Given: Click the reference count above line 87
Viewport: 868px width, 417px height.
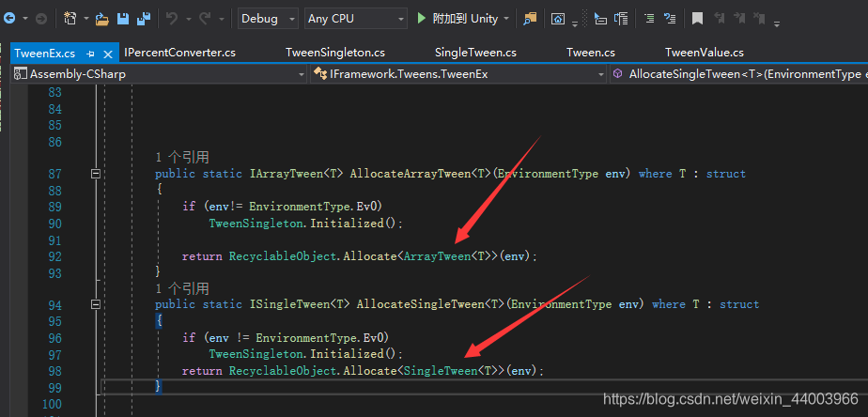Looking at the screenshot, I should (x=182, y=158).
